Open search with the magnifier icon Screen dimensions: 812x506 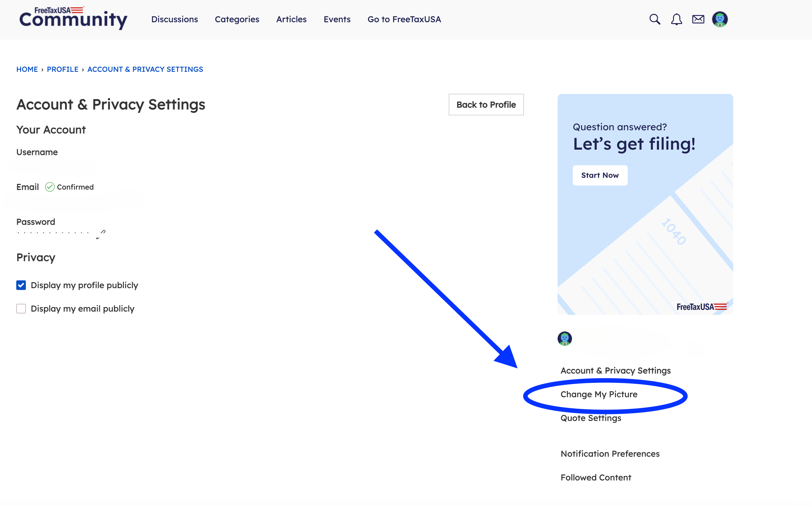655,20
